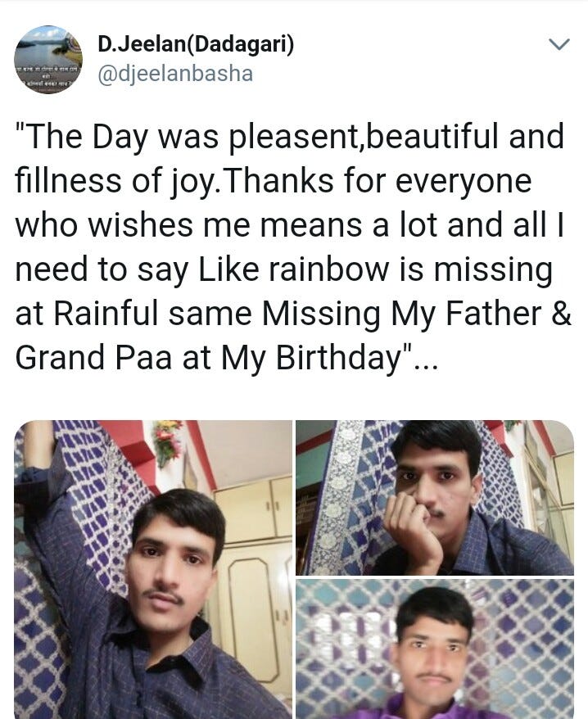Viewport: 588px width, 719px height.
Task: View the photo with hand on chin
Action: (434, 498)
